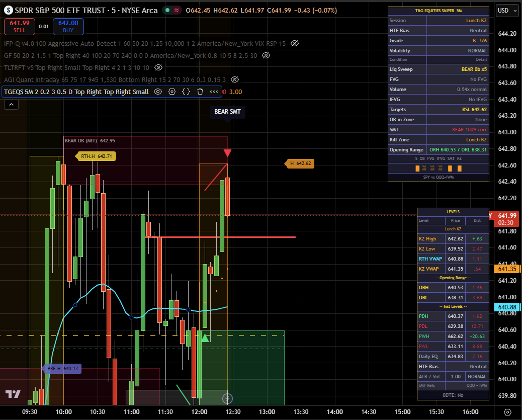Show the hidden AGI Quant Intraday indicator
This screenshot has width=522, height=420.
[235, 79]
